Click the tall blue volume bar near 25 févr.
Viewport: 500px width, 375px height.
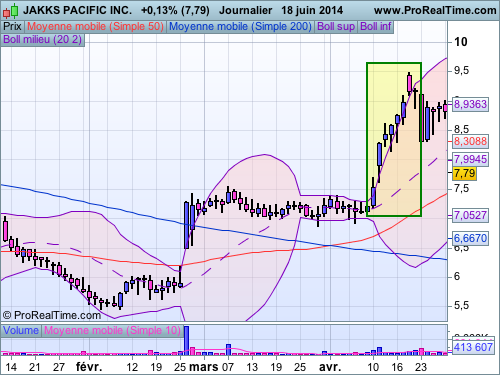coord(186,340)
